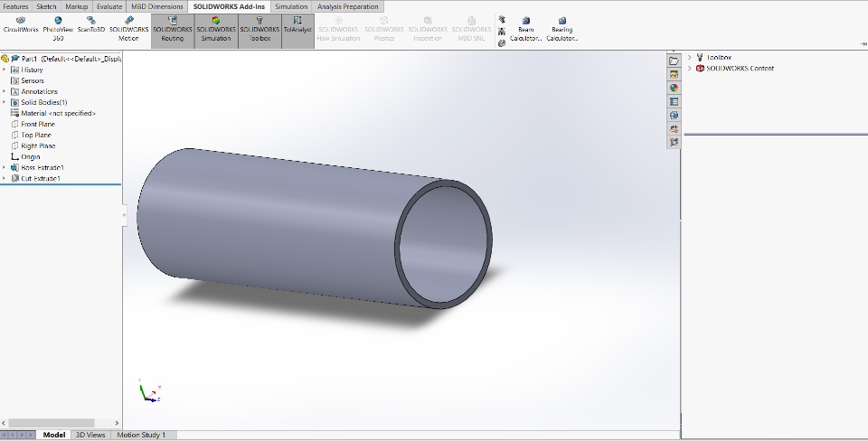Open Custom Properties list icon in task pane
This screenshot has height=441, width=868.
(x=674, y=101)
